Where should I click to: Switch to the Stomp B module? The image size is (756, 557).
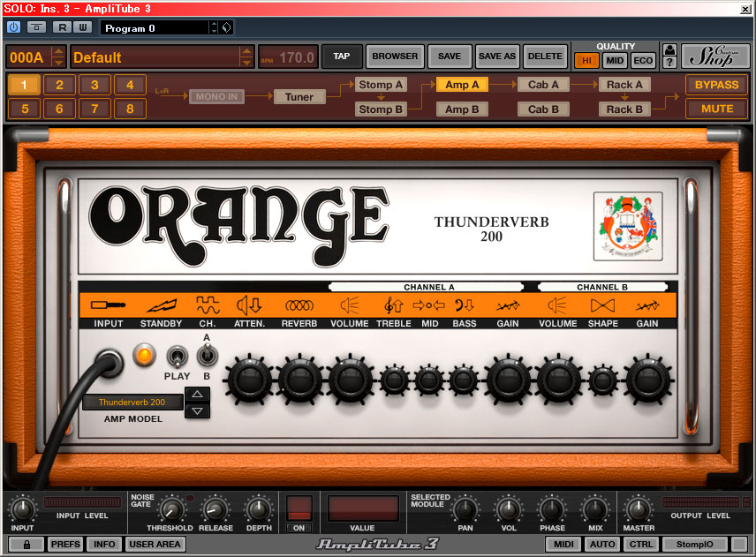pos(381,109)
